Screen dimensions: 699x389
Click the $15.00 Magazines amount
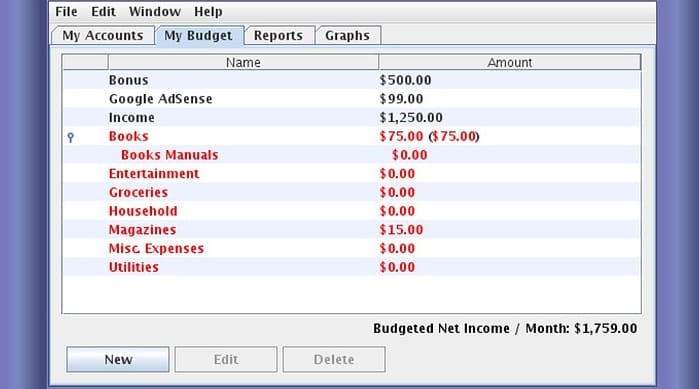[401, 230]
